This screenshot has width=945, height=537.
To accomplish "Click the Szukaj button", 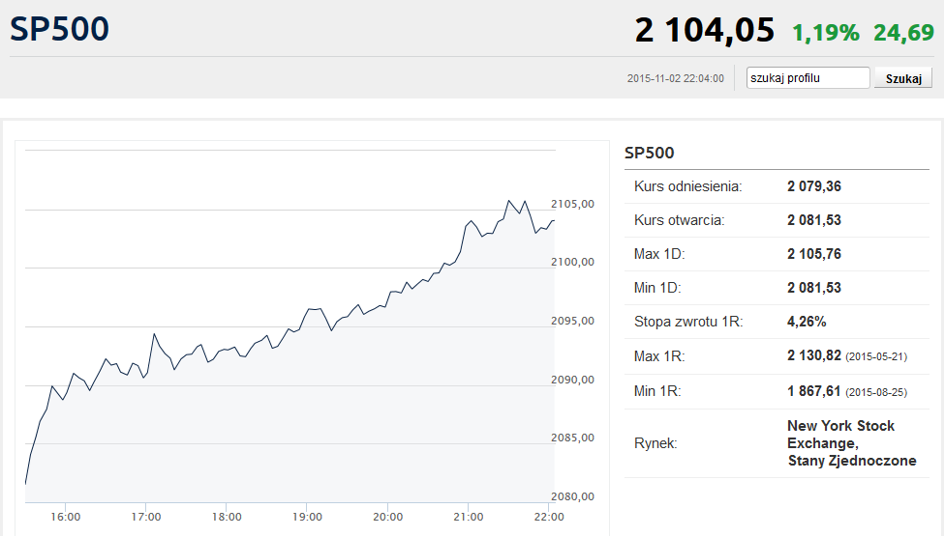I will click(903, 78).
